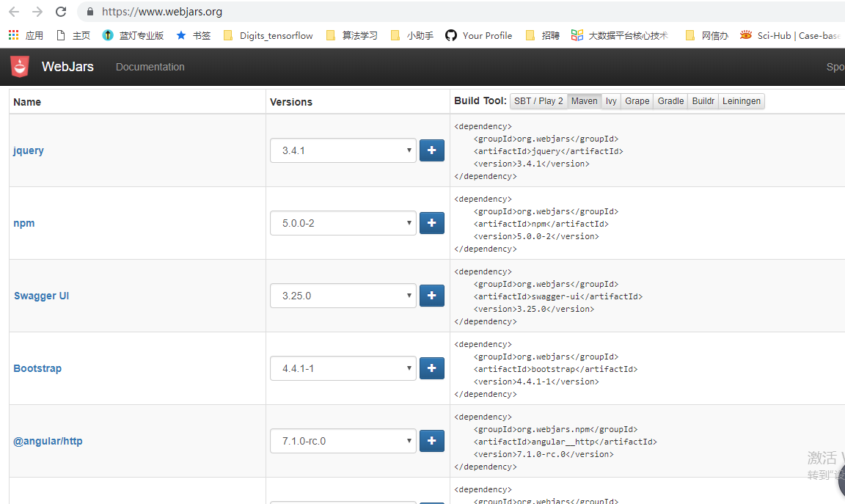Open the 蓝灯专业版 bookmark
Screen dimensions: 845x504
(133, 35)
